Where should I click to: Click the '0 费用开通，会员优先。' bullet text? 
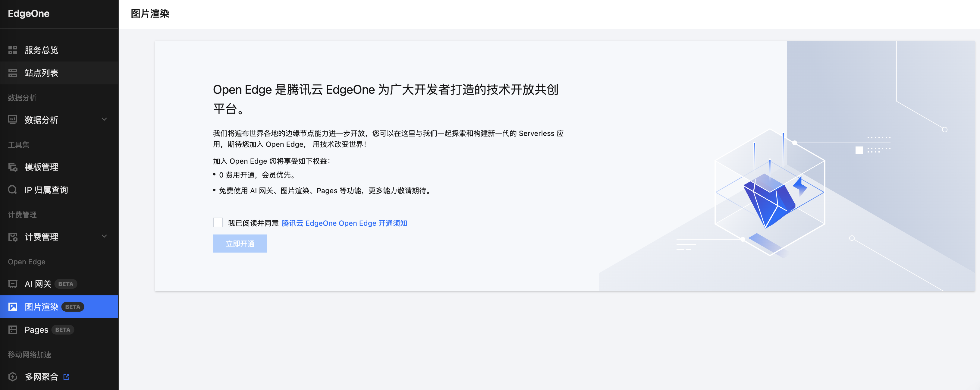point(257,175)
